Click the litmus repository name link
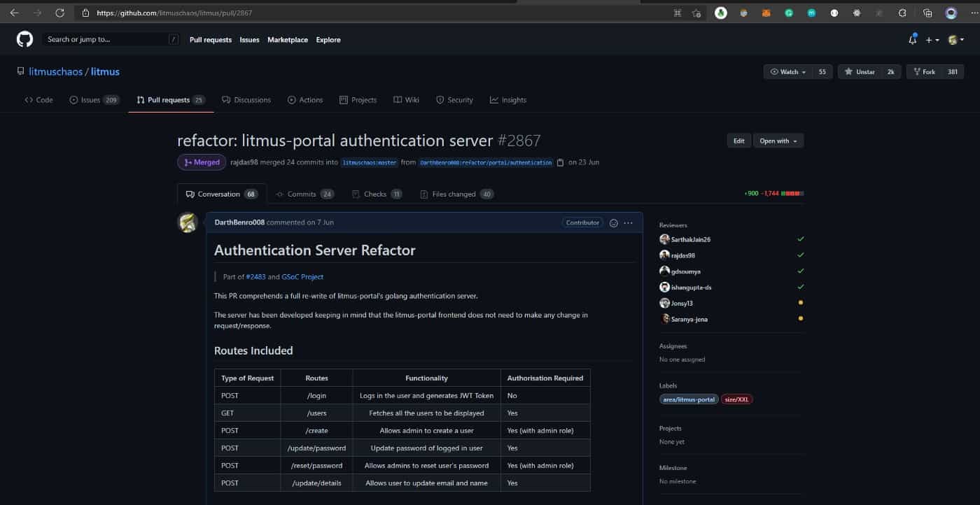Image resolution: width=980 pixels, height=505 pixels. 106,71
